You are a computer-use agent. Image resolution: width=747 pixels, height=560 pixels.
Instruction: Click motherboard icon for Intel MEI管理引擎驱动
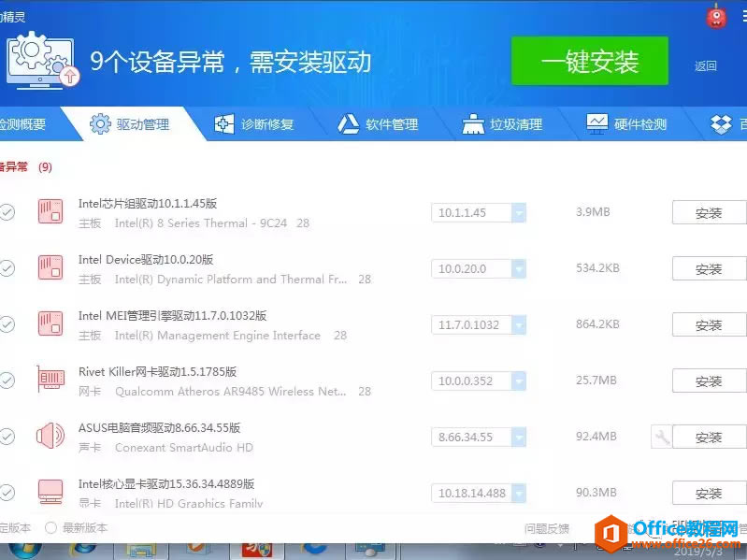pos(50,323)
